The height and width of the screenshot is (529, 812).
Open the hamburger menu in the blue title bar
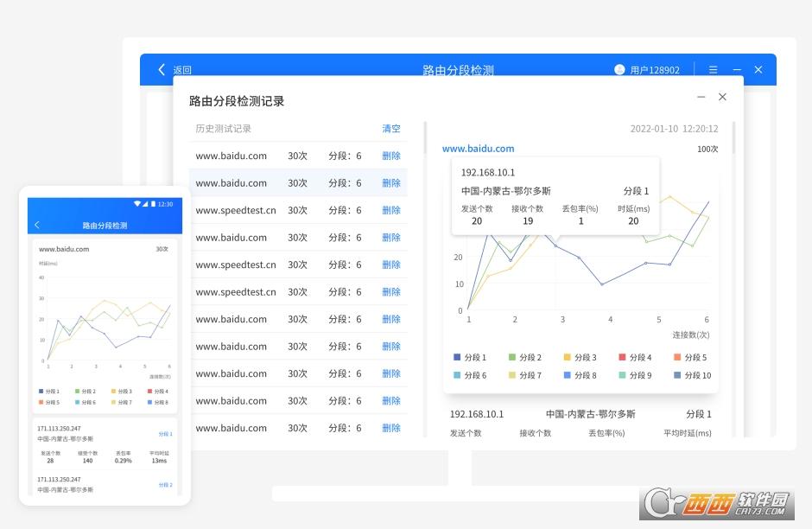(x=713, y=69)
